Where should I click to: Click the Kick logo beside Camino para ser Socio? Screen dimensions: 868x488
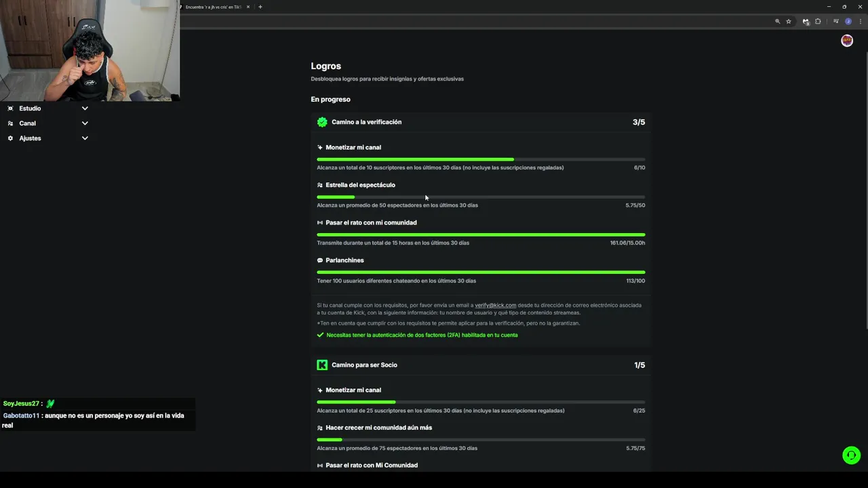(x=322, y=365)
